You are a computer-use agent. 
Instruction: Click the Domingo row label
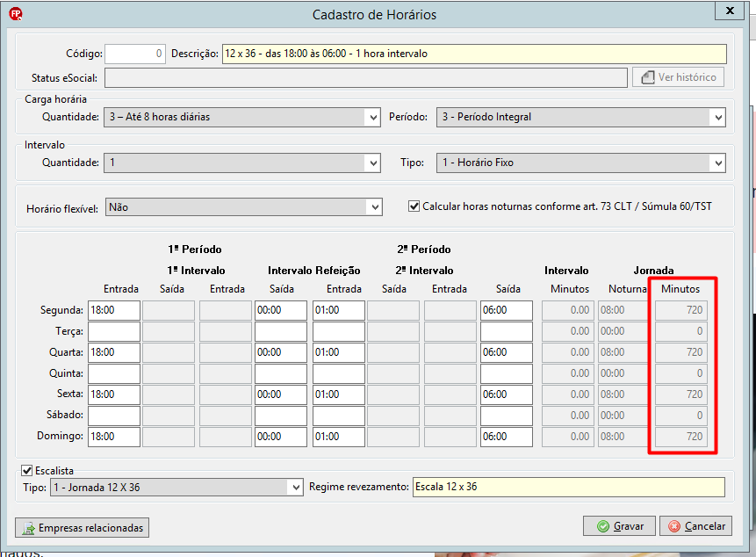click(61, 436)
